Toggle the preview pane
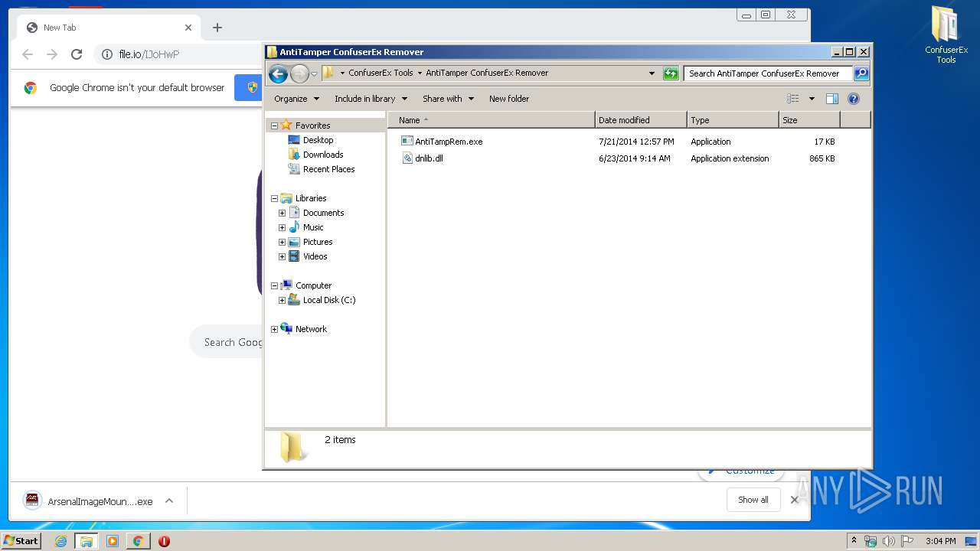The image size is (980, 551). 832,99
